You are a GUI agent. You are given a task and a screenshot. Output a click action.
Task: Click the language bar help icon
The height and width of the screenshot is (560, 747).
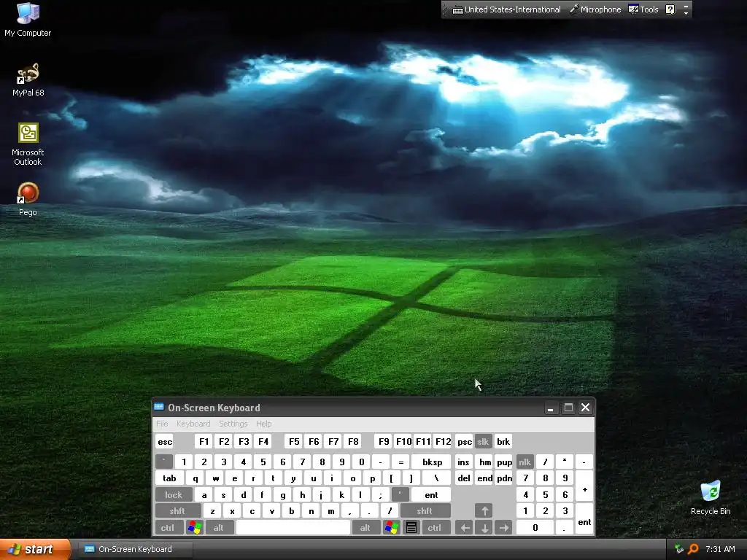tap(670, 9)
